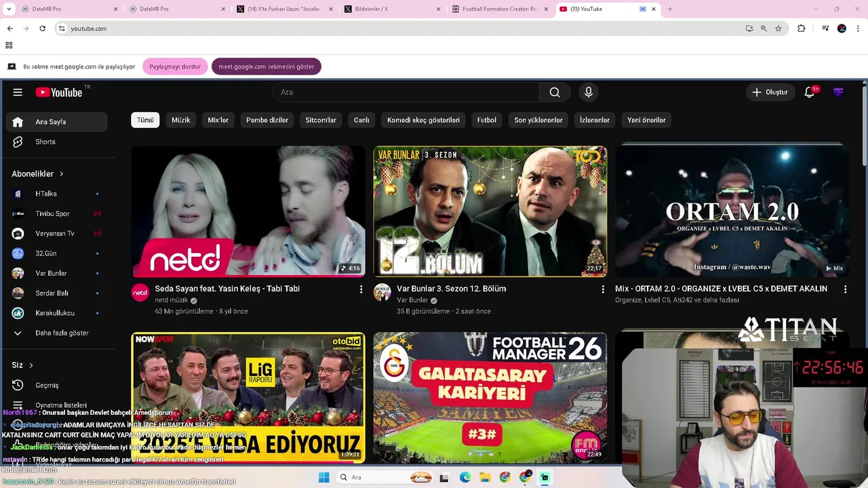The width and height of the screenshot is (868, 488).
Task: Expand Daha fazla göster subscriptions
Action: click(x=56, y=333)
